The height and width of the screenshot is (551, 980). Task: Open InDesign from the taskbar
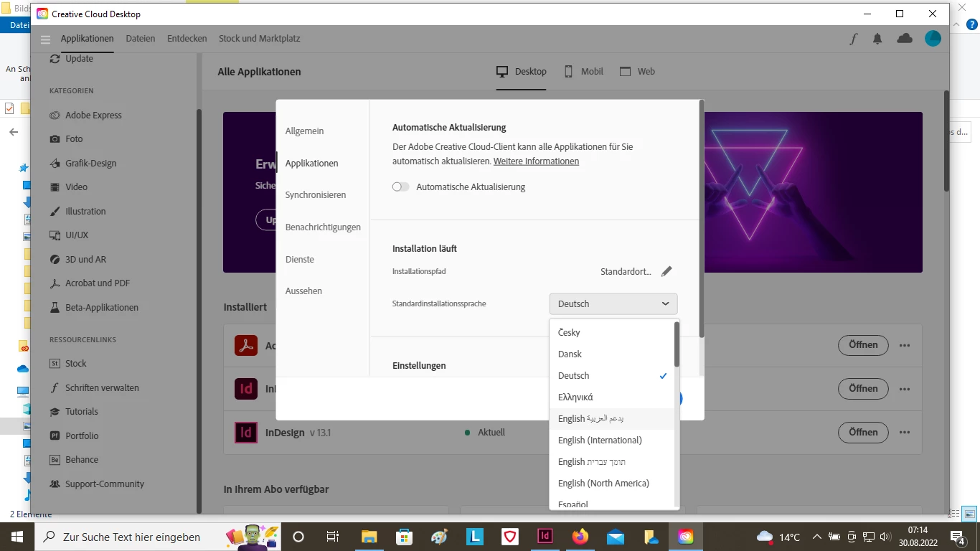[545, 537]
